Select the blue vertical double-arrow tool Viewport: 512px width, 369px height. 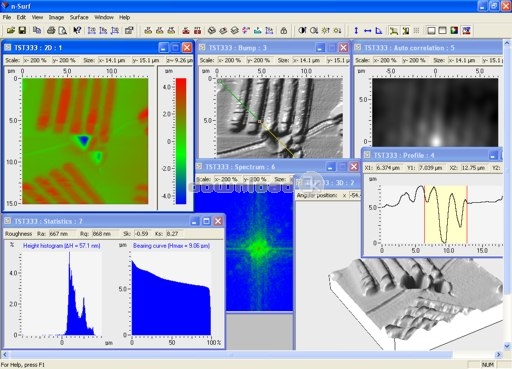[356, 31]
